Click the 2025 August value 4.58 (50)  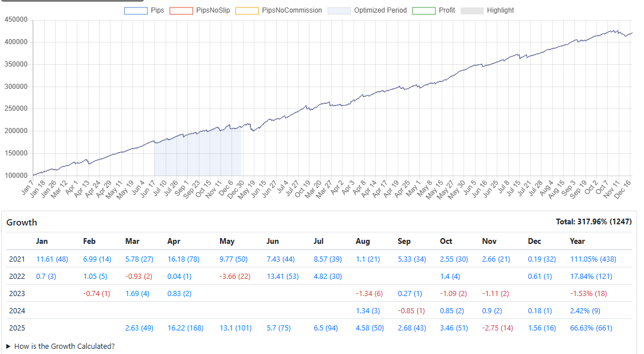[x=370, y=328]
